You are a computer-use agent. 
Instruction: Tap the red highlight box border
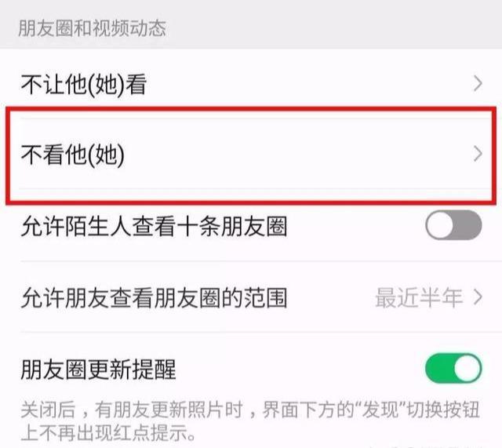pyautogui.click(x=251, y=108)
